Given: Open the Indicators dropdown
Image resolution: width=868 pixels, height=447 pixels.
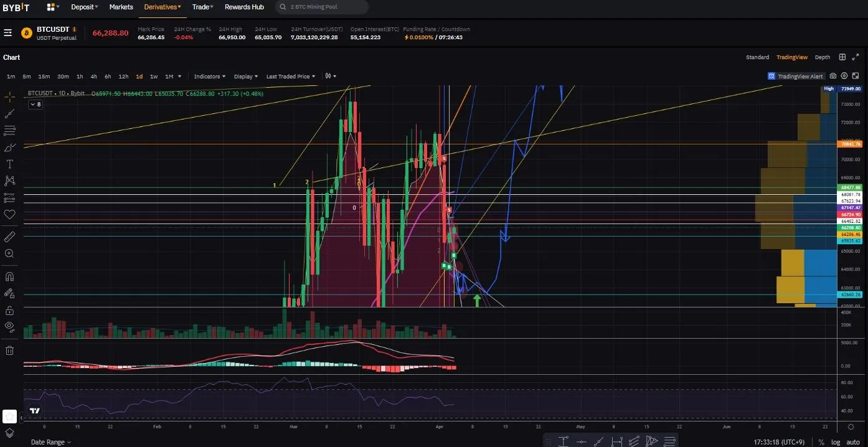Looking at the screenshot, I should point(210,77).
